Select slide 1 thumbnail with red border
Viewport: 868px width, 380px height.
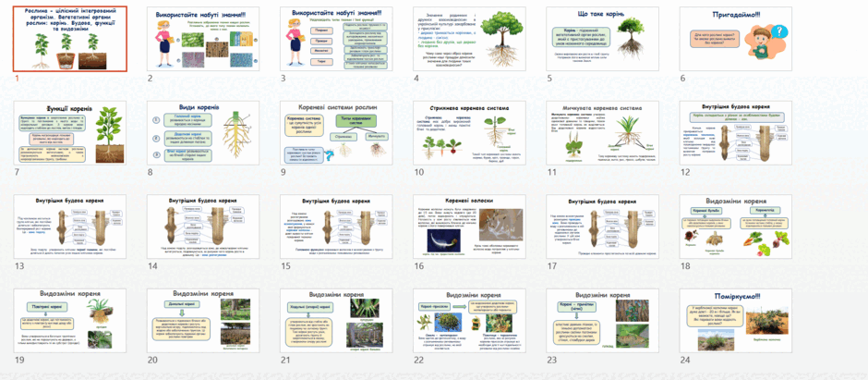pos(70,39)
